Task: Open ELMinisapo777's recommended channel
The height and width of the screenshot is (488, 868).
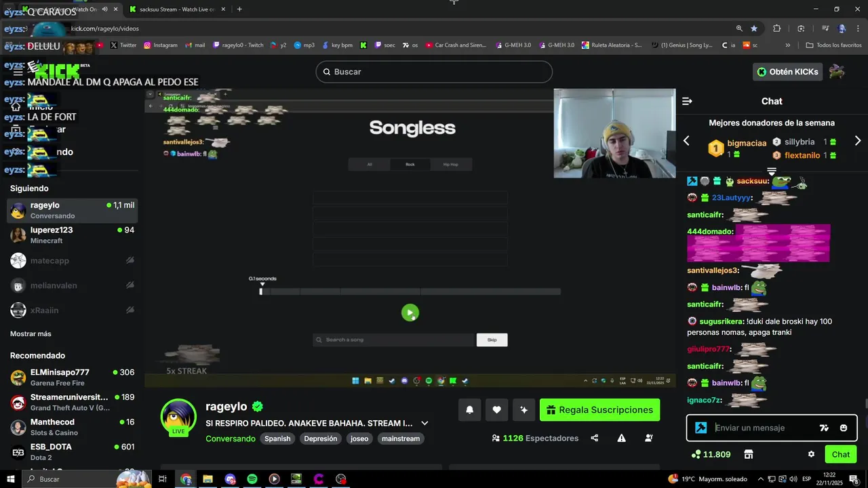Action: (x=72, y=378)
